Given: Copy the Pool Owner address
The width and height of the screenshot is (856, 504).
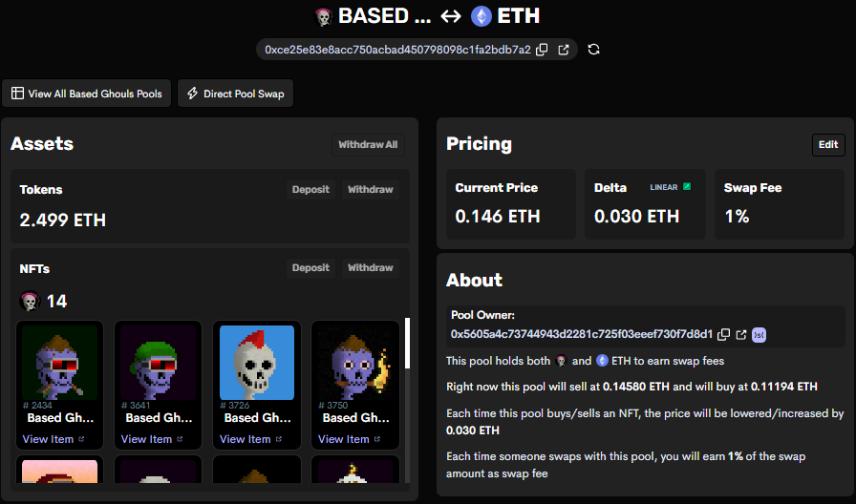Looking at the screenshot, I should [723, 334].
